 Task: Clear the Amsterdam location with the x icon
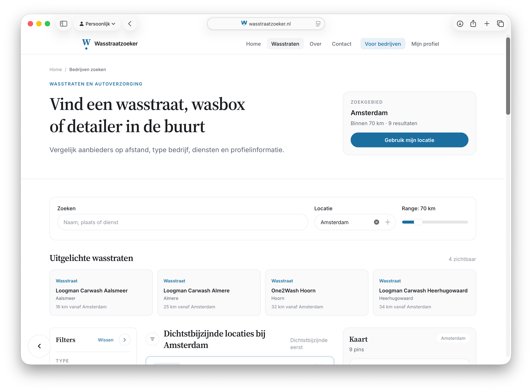pyautogui.click(x=376, y=222)
